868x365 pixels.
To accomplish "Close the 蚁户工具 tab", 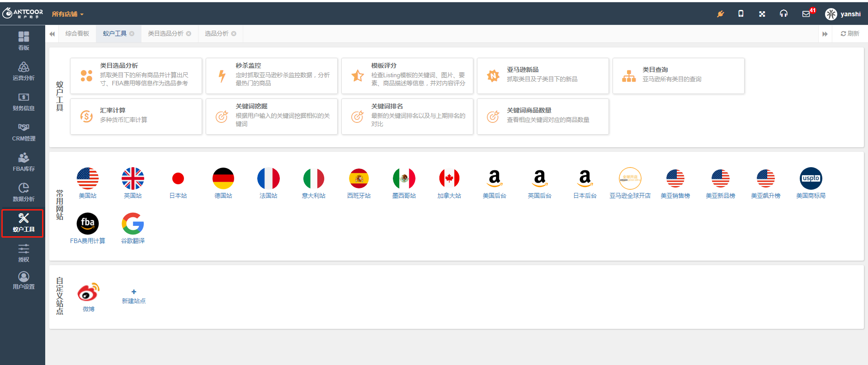I will click(x=132, y=33).
